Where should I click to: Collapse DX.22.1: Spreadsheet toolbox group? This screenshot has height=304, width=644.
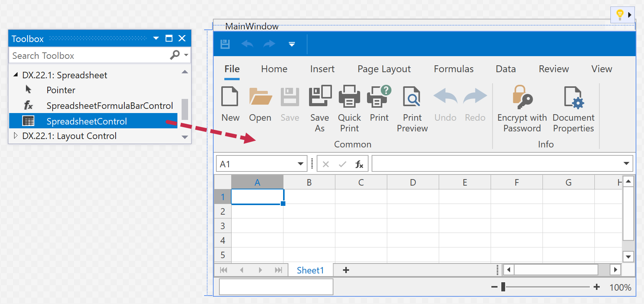tap(16, 75)
